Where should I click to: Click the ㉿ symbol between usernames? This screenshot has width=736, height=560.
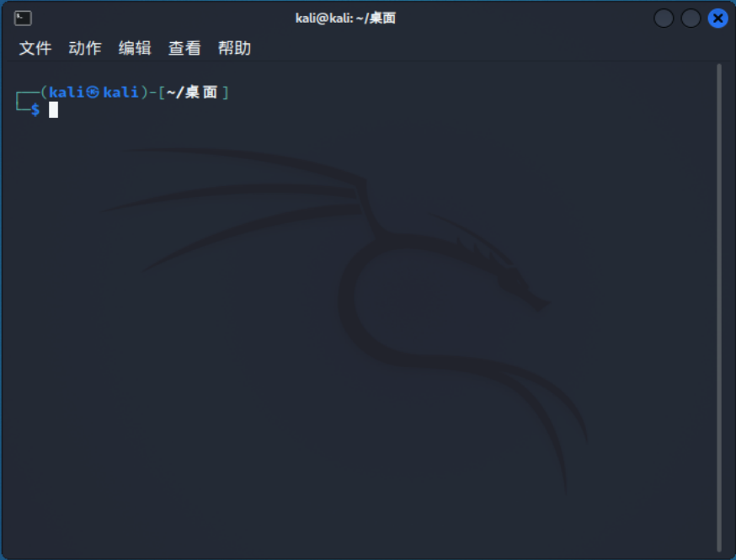coord(93,92)
